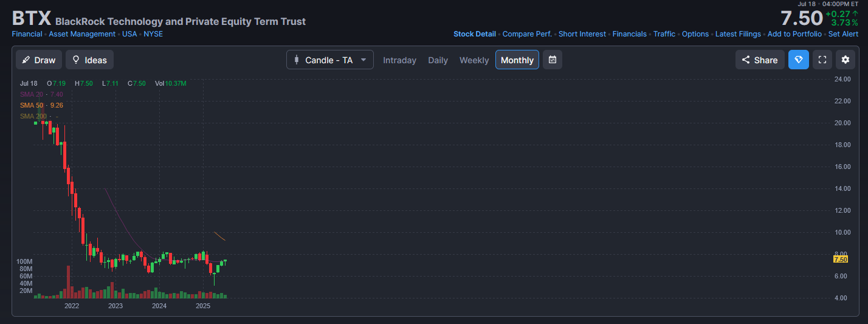Click the 2025 year axis label
This screenshot has height=324, width=868.
point(203,306)
